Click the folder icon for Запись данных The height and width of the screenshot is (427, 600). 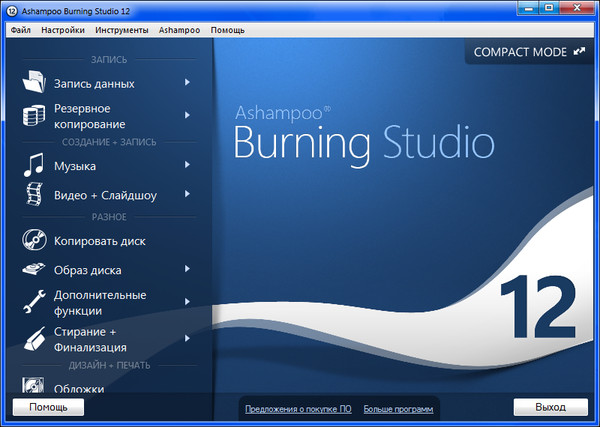[x=35, y=83]
